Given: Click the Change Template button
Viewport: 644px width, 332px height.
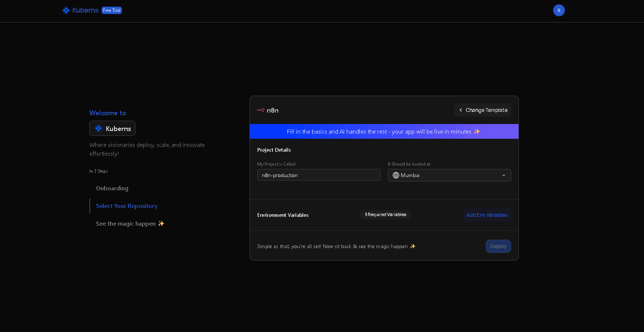Looking at the screenshot, I should (482, 110).
